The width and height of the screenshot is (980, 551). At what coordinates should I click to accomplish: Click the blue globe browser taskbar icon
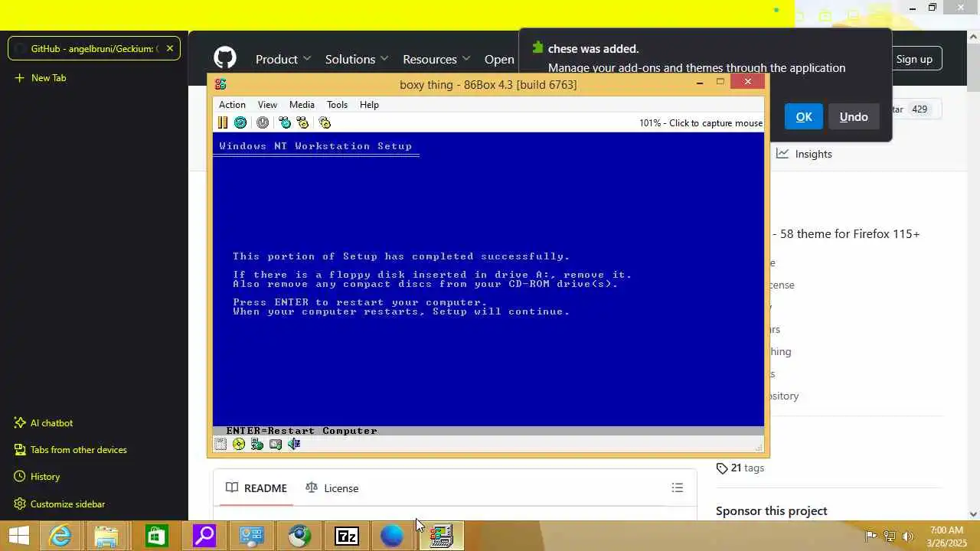[x=392, y=536]
